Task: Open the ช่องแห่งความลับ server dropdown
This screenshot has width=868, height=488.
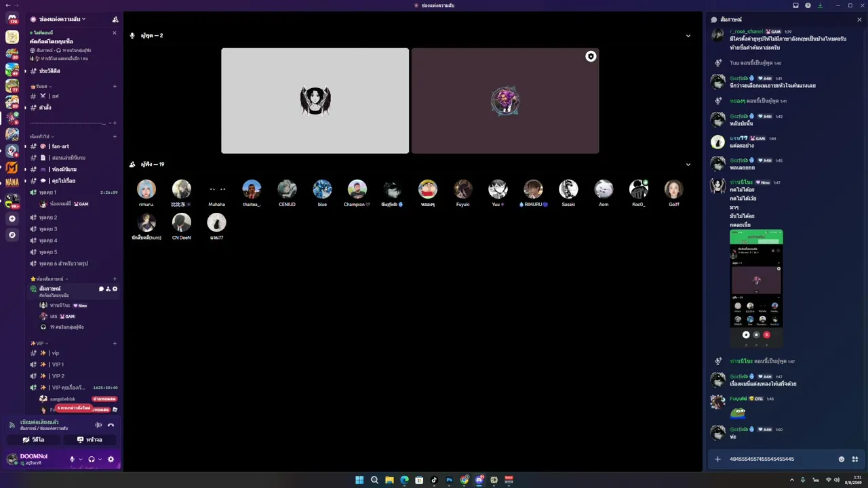Action: tap(62, 19)
